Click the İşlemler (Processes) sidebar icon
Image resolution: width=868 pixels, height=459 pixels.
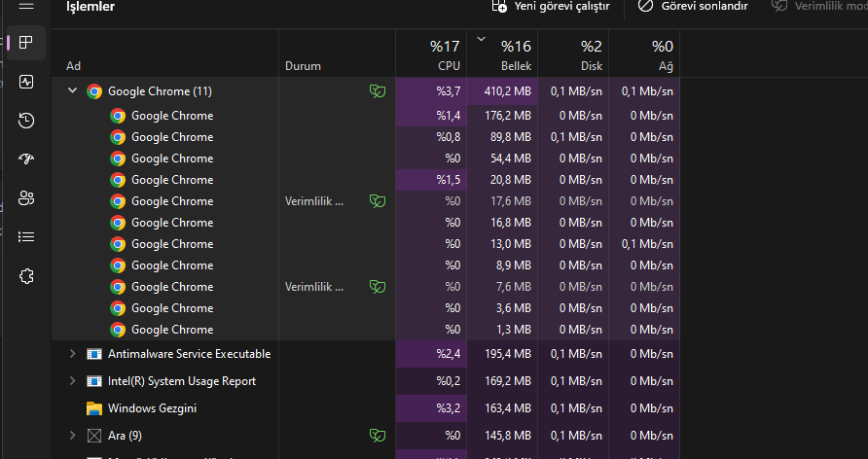click(x=26, y=43)
